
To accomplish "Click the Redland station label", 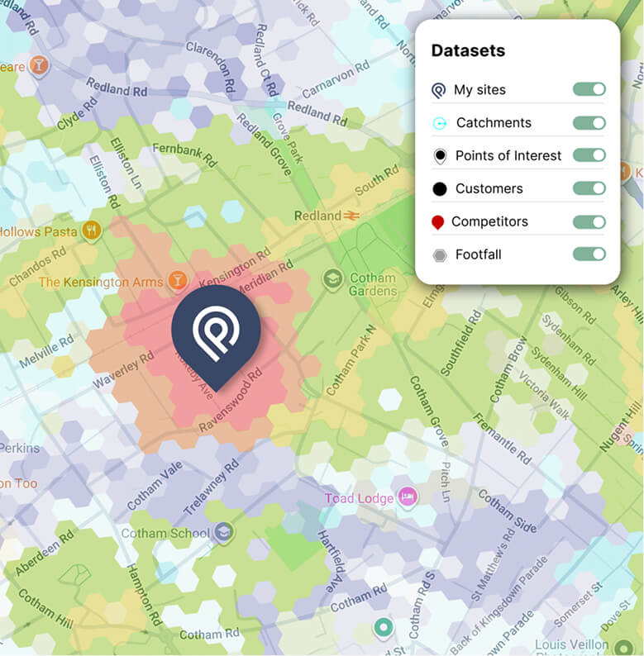I will coord(317,216).
